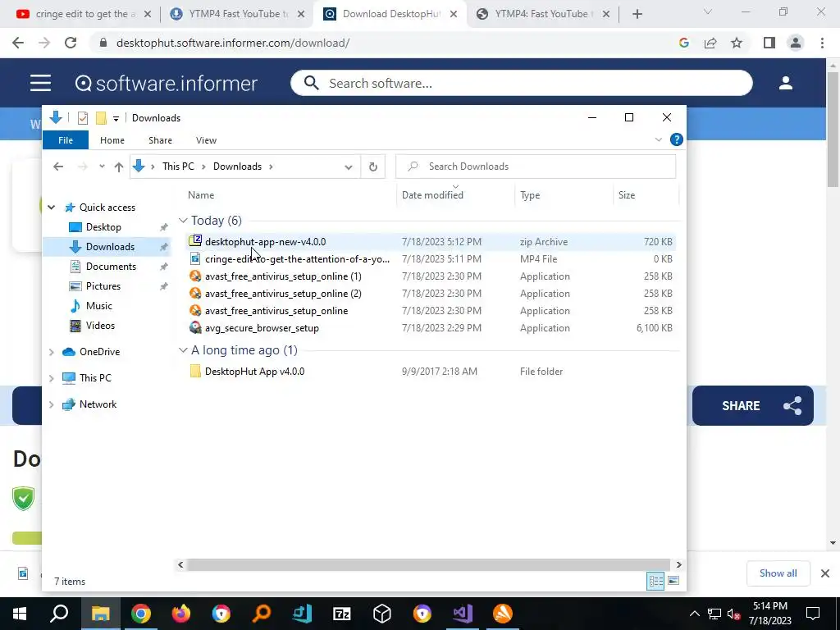Viewport: 840px width, 630px height.
Task: Click Show all downloads button
Action: tap(778, 573)
